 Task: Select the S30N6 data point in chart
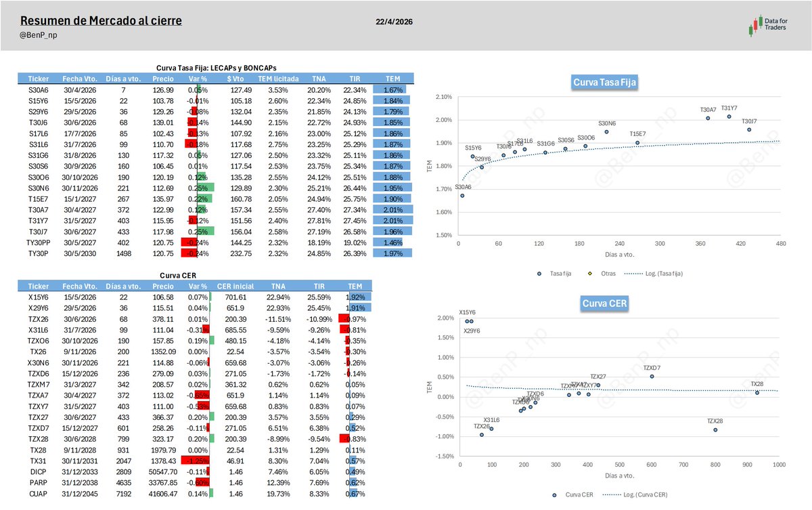pos(606,131)
